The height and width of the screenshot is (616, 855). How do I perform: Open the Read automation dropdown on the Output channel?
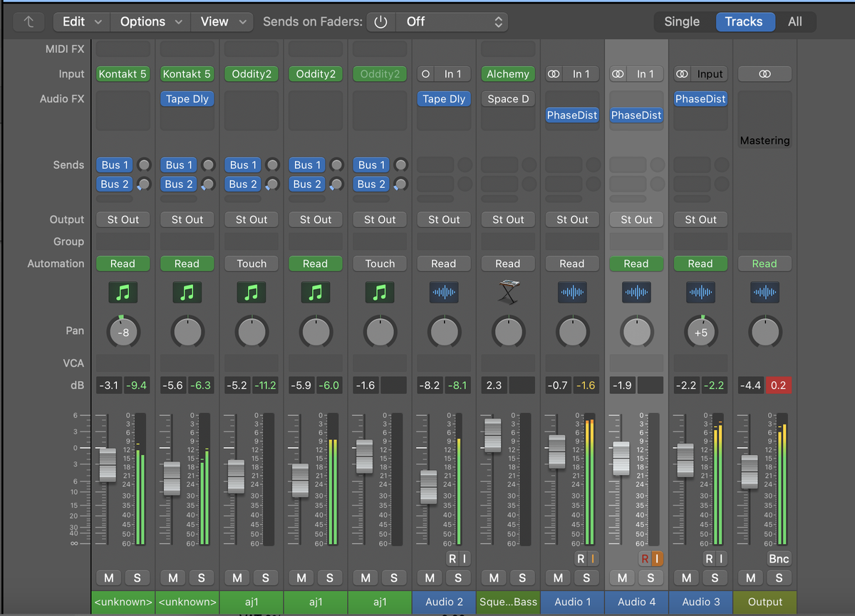[765, 263]
